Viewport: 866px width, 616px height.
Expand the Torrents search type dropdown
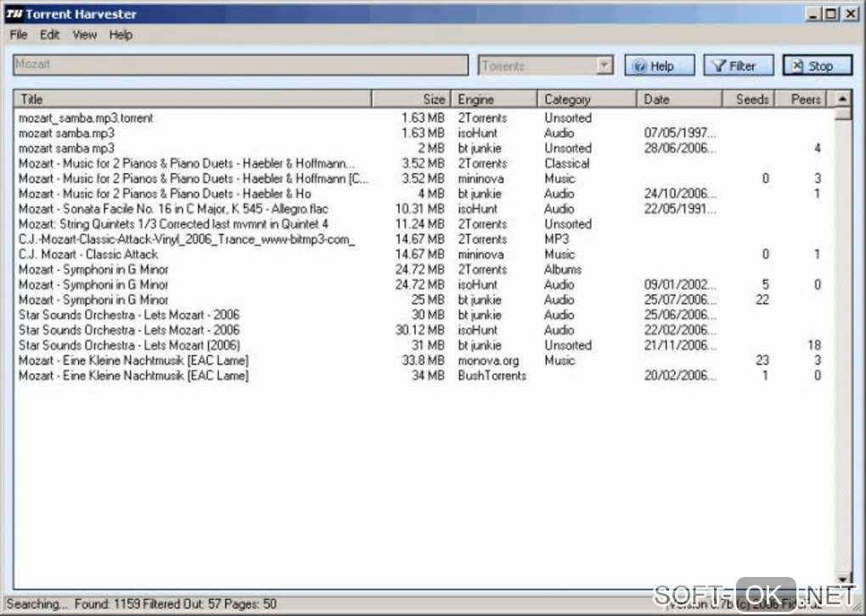pyautogui.click(x=605, y=65)
